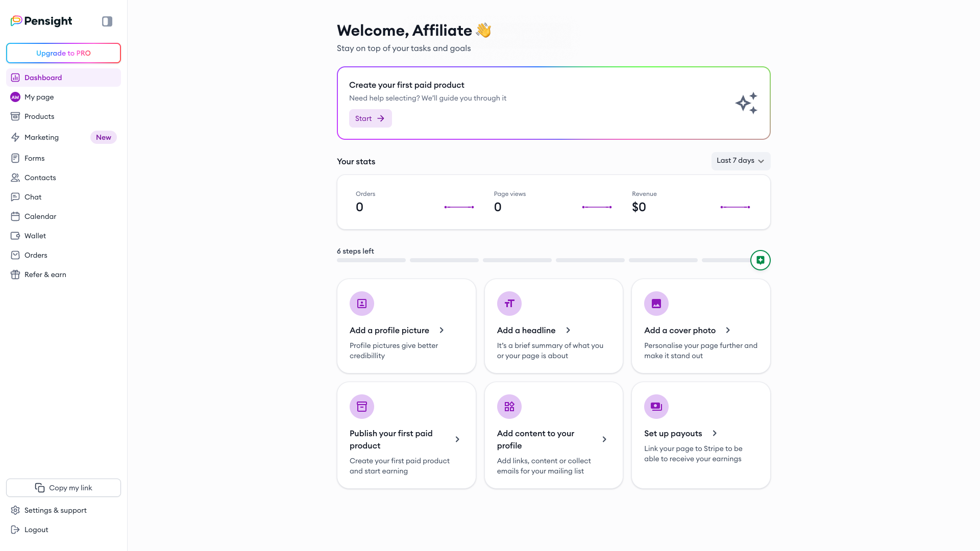980x551 pixels.
Task: Click the payouts money icon
Action: [656, 407]
